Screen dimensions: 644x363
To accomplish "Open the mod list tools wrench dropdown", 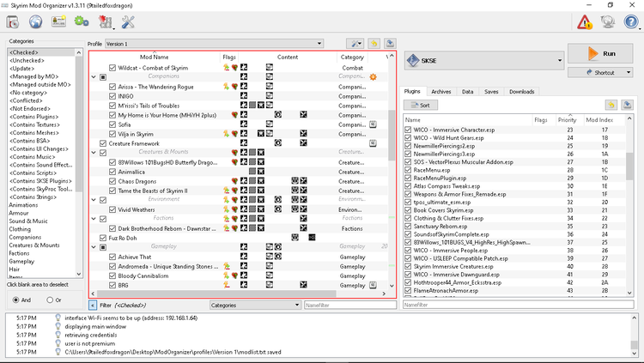I will click(x=355, y=44).
